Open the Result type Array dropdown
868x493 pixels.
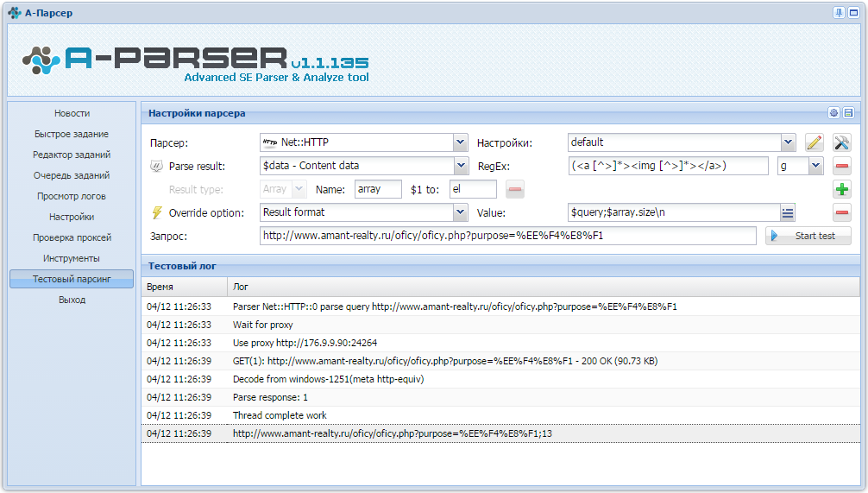(x=299, y=189)
